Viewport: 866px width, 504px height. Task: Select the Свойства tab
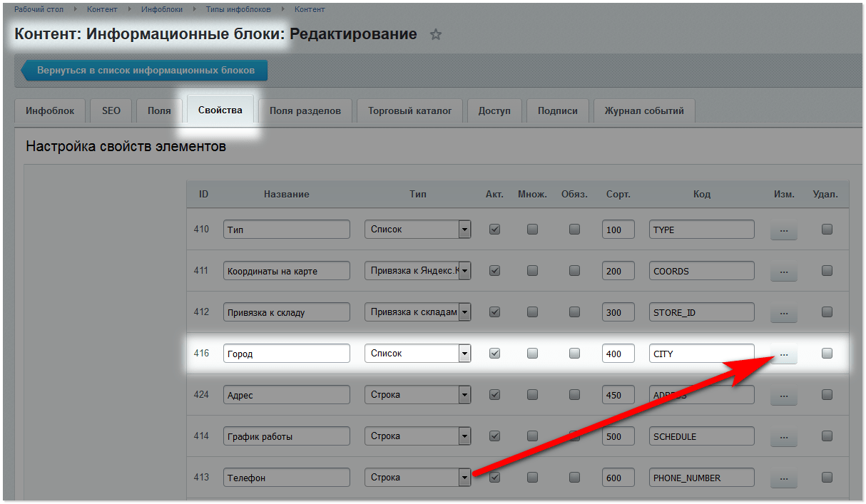[220, 110]
